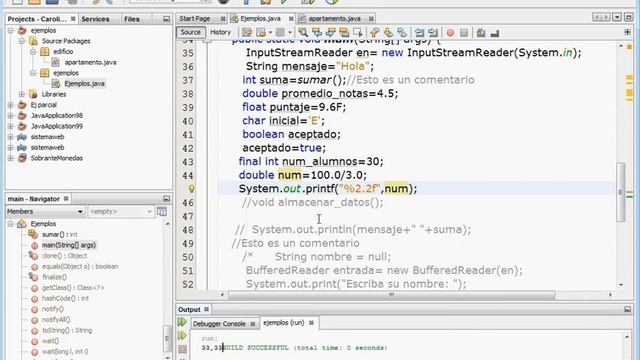The image size is (640, 360).
Task: Open the <empty> dropdown in Navigator
Action: coord(121,211)
